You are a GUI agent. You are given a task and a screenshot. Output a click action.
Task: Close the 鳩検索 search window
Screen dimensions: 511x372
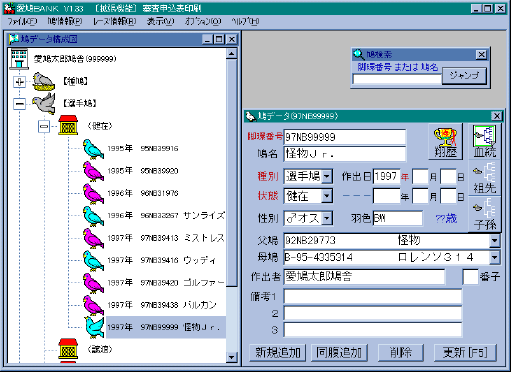(481, 54)
